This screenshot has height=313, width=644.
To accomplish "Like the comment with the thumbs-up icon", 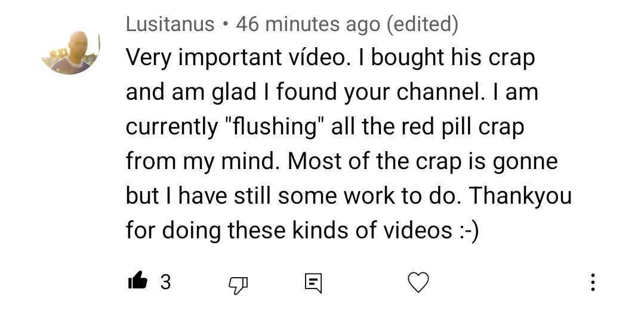I will [x=137, y=281].
